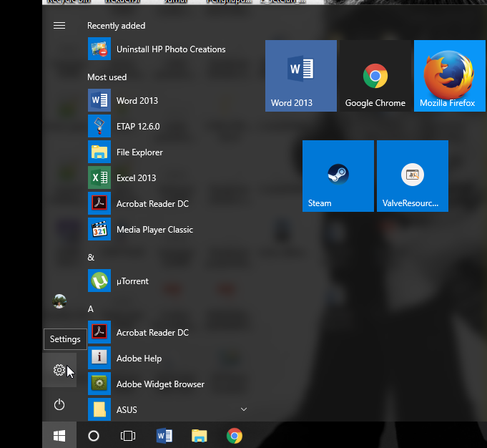Click 'ETAP 12.6.0' label text
Image resolution: width=487 pixels, height=448 pixels.
click(x=138, y=126)
